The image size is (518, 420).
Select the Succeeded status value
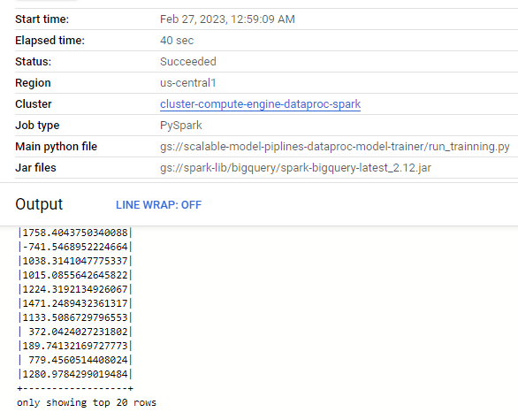(188, 62)
